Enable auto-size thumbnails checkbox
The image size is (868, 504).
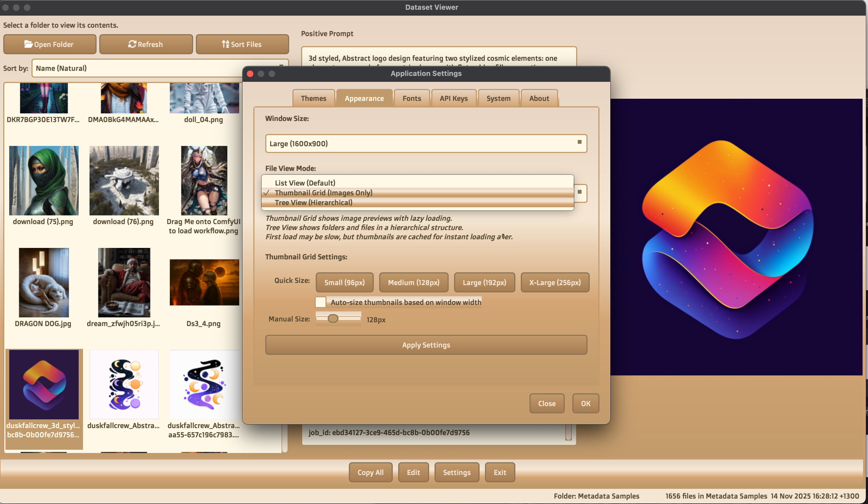321,302
